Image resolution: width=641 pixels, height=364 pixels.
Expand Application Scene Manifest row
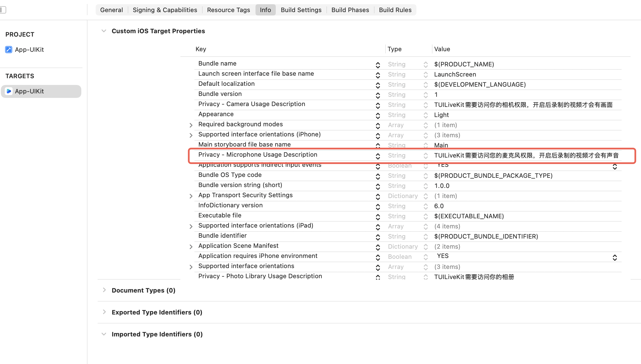coord(191,247)
